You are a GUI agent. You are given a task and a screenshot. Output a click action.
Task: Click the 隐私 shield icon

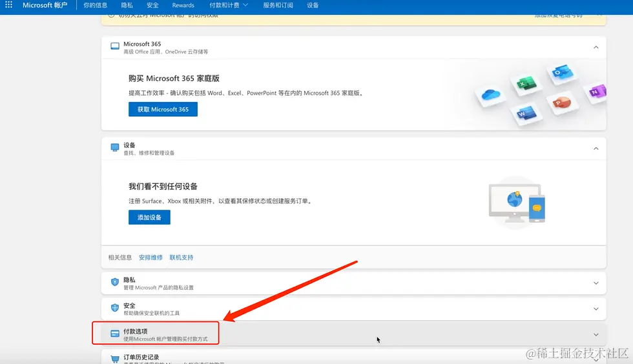[x=115, y=282]
